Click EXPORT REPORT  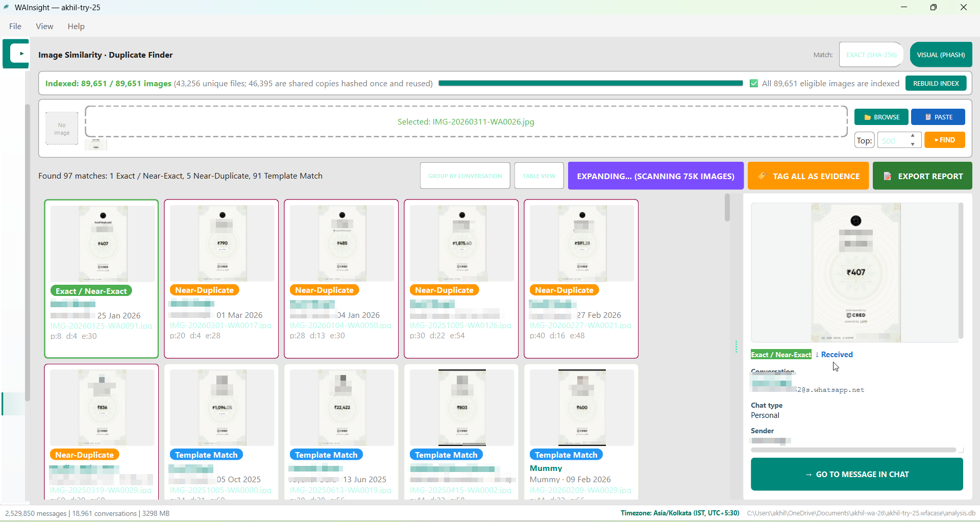pyautogui.click(x=922, y=176)
